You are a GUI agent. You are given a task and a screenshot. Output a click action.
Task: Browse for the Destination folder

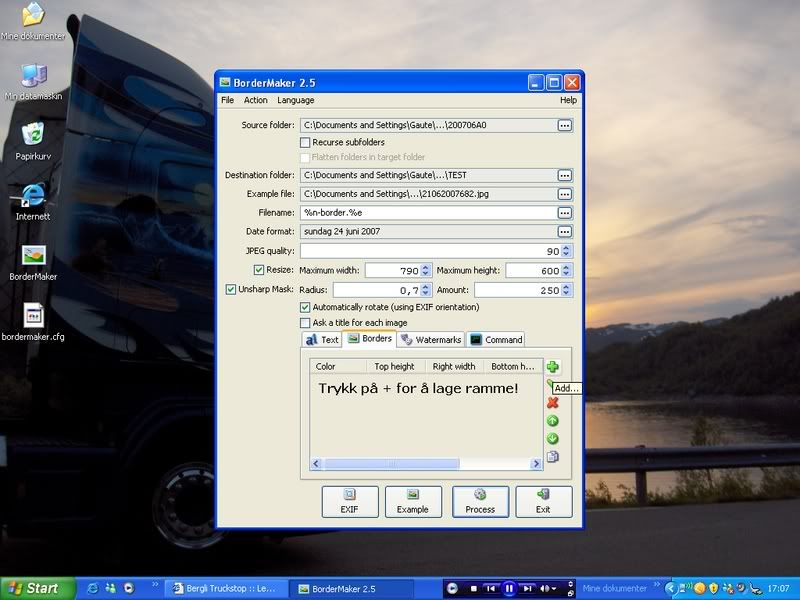[564, 176]
